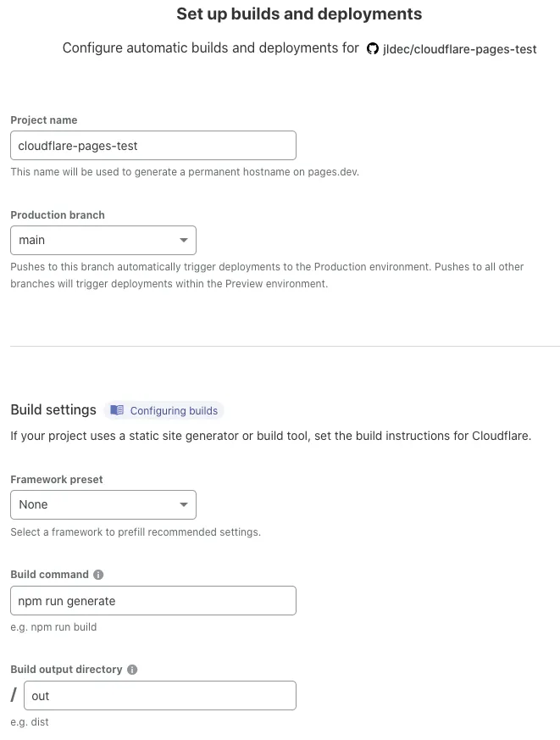This screenshot has width=560, height=740.
Task: Open the Framework preset selector showing None
Action: click(103, 504)
